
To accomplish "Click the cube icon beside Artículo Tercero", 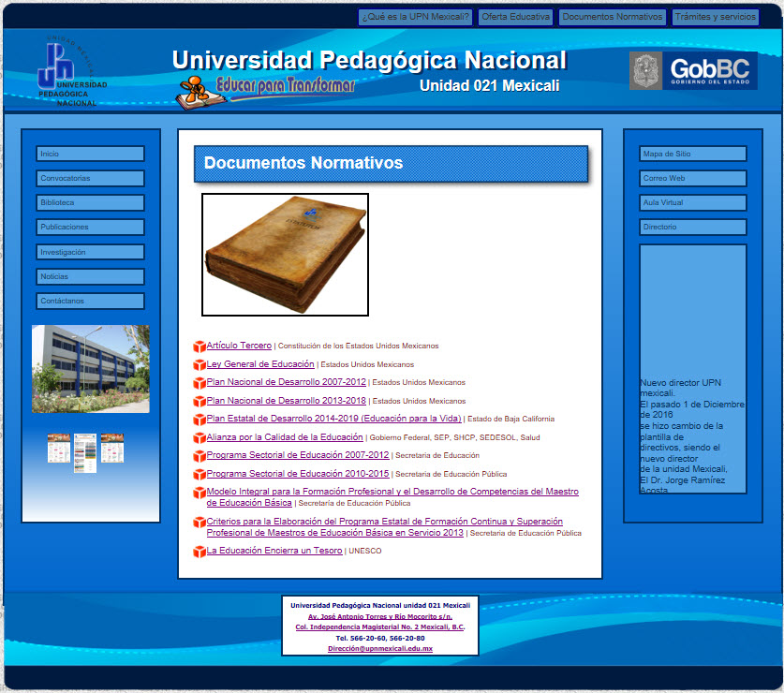I will [x=200, y=346].
